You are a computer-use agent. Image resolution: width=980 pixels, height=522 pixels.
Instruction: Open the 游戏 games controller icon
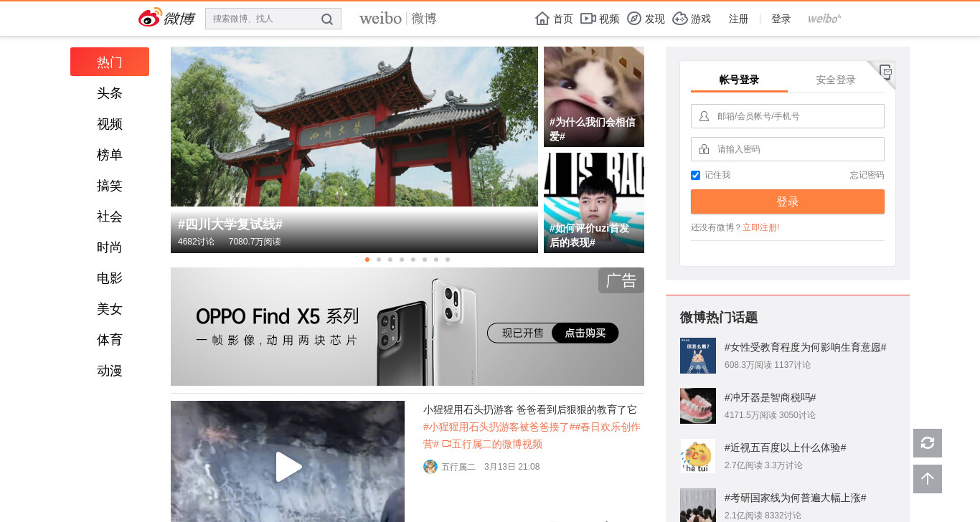tap(680, 19)
